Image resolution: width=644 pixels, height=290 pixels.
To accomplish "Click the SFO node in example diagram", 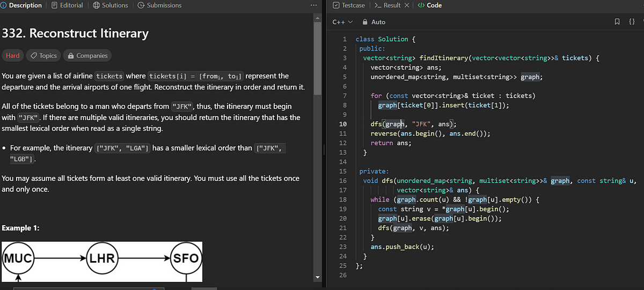I will [185, 258].
